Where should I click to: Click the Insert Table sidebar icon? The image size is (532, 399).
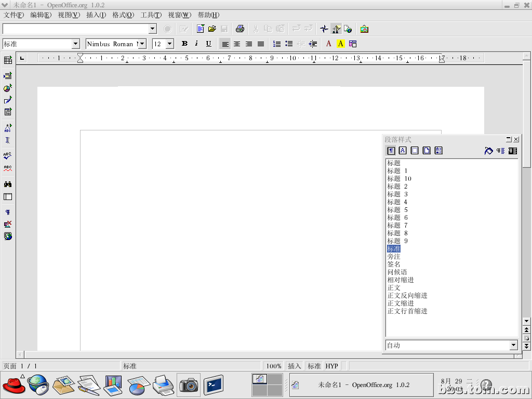point(8,60)
